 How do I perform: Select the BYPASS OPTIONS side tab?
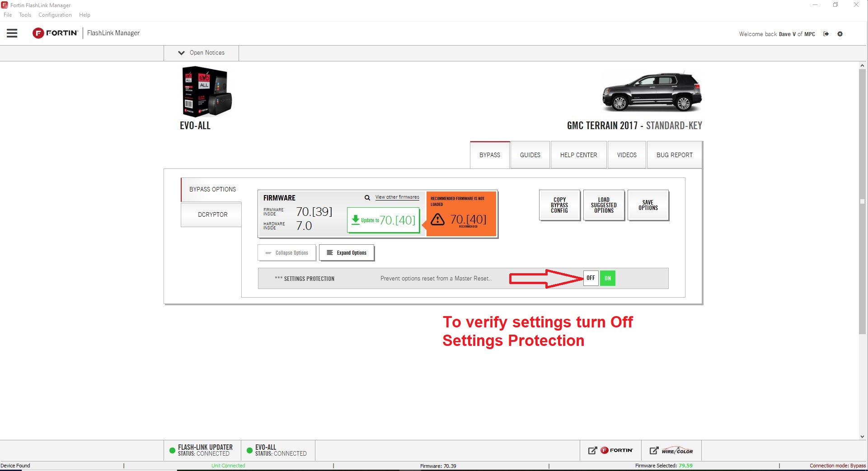211,190
